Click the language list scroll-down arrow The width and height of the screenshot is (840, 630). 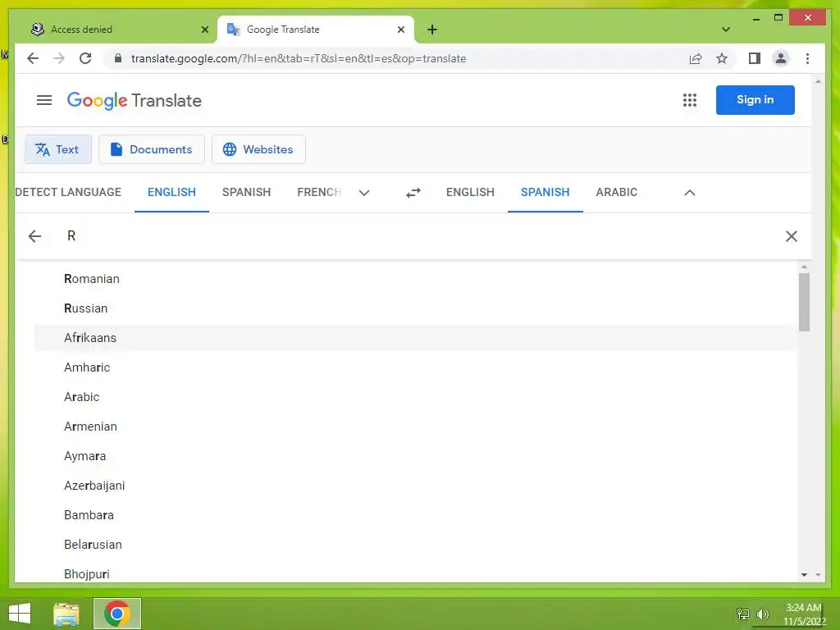tap(804, 575)
